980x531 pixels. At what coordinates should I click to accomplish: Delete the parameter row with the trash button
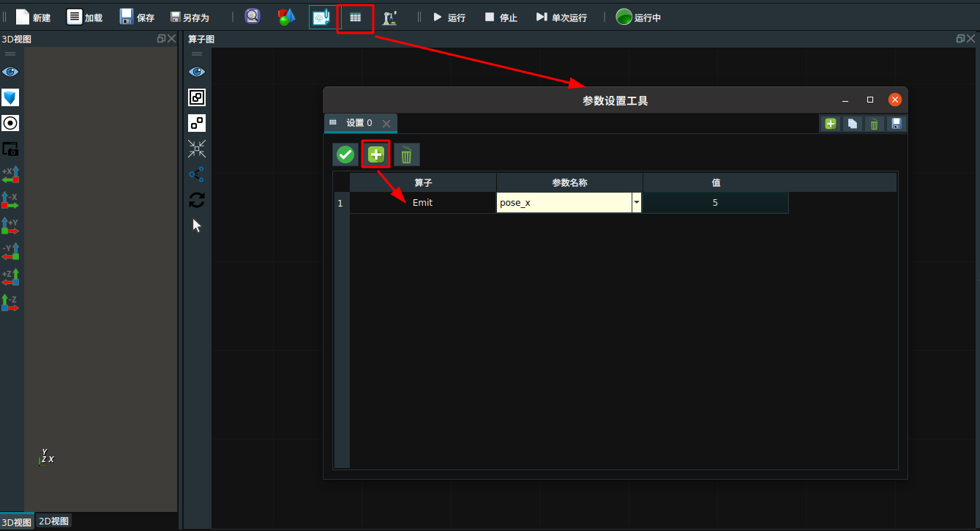coord(407,155)
